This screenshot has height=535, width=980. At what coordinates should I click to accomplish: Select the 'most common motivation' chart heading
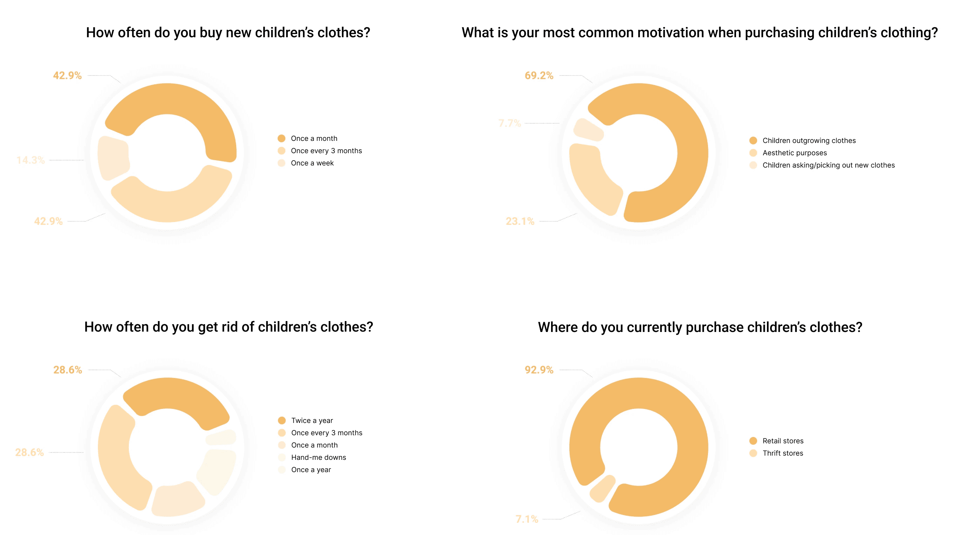[x=700, y=33]
